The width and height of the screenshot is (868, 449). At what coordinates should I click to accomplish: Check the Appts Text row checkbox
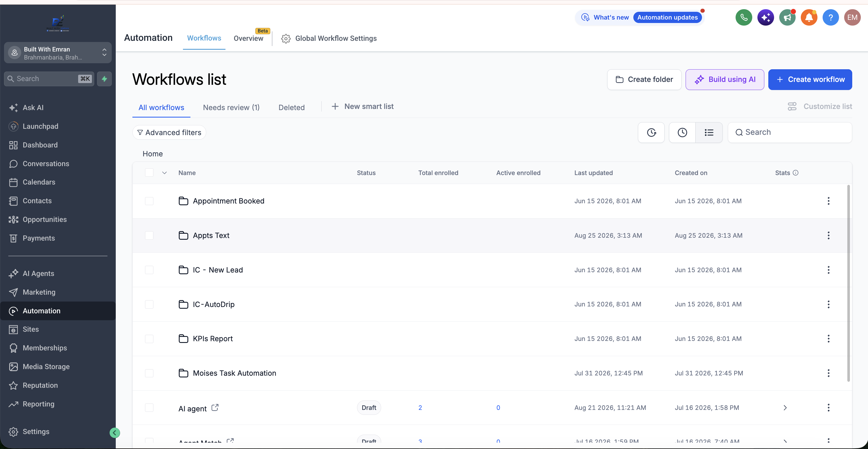(149, 235)
